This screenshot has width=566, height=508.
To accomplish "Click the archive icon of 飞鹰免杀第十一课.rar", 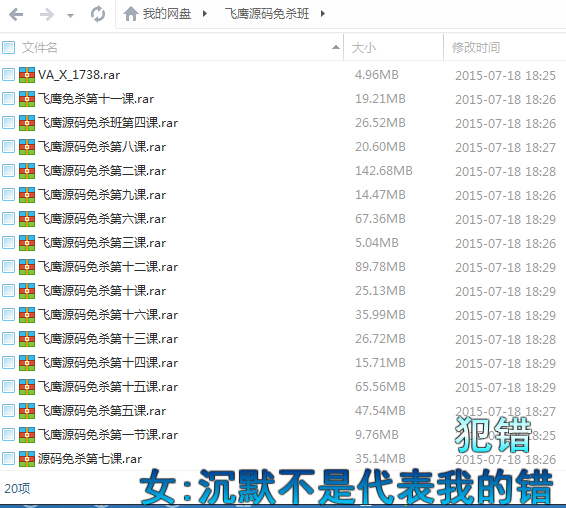I will [x=27, y=99].
